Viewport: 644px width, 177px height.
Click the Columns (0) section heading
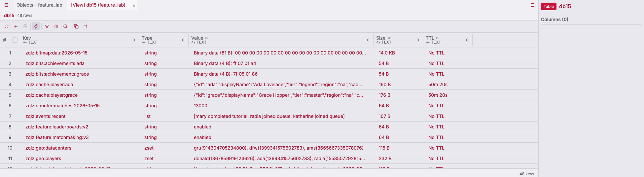[x=555, y=19]
